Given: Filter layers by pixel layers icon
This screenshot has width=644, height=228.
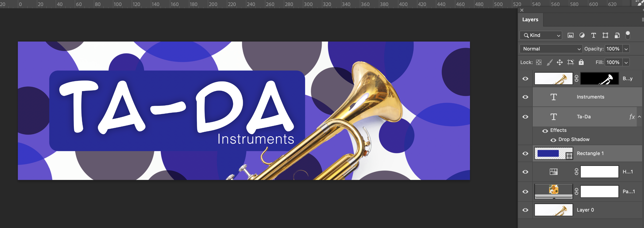Looking at the screenshot, I should click(x=570, y=35).
